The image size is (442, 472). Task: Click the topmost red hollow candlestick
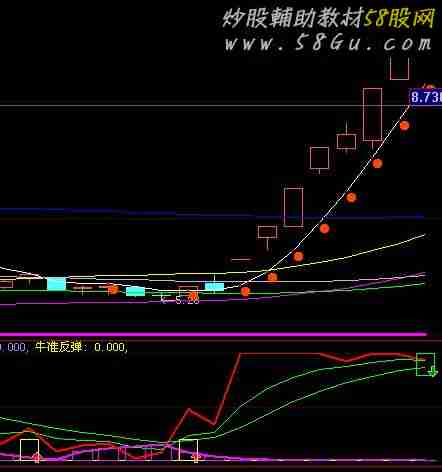(399, 68)
